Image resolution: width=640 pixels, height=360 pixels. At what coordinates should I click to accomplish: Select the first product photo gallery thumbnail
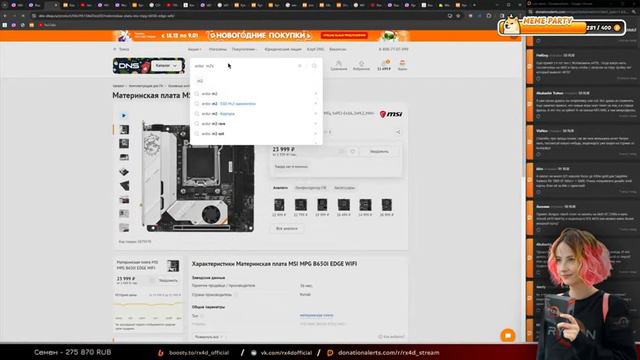pos(124,130)
